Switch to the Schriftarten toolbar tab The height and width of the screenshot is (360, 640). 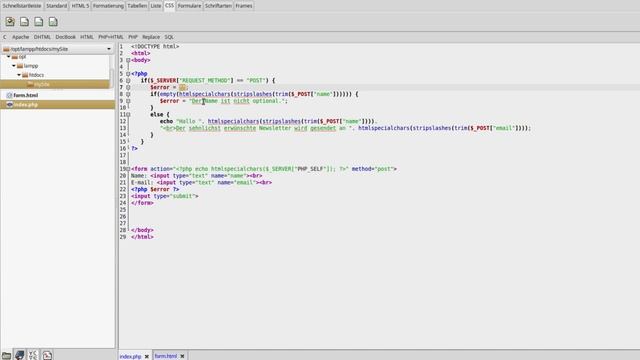pyautogui.click(x=218, y=6)
